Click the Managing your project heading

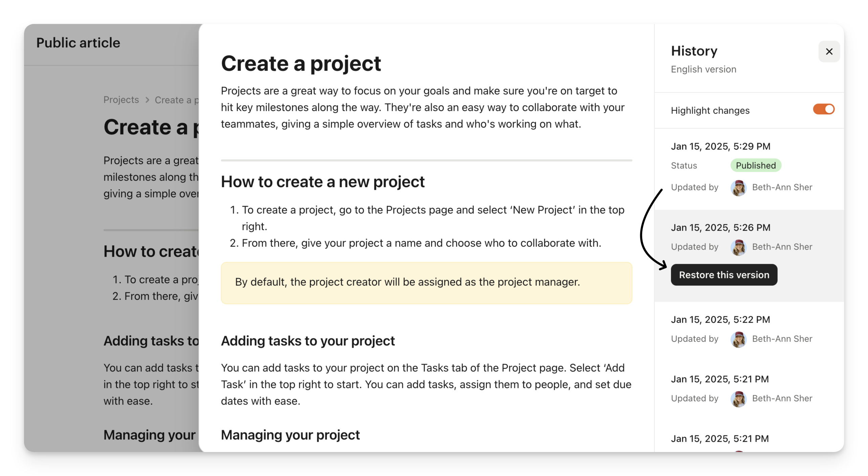click(290, 435)
